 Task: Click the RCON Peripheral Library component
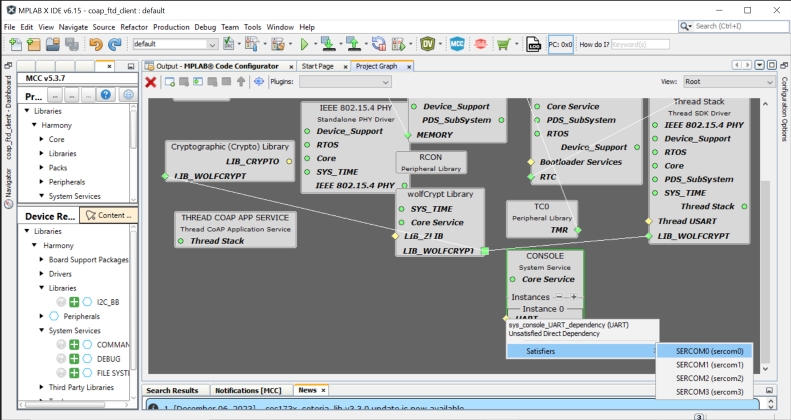tap(431, 162)
